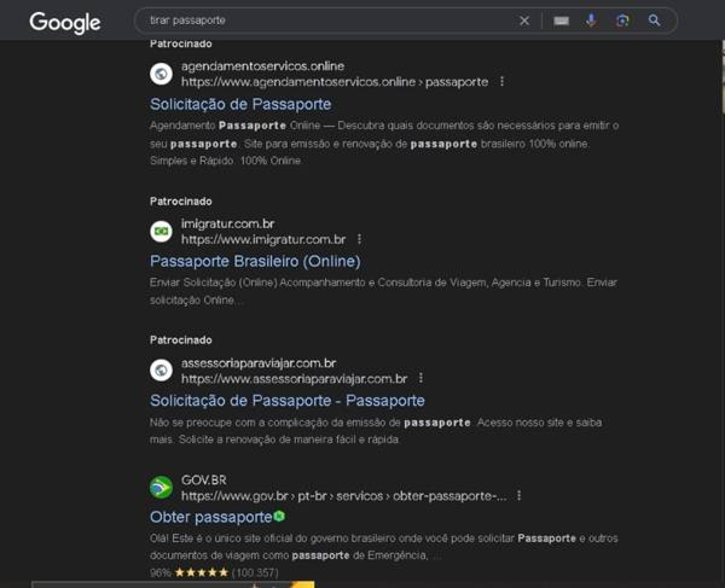Image resolution: width=725 pixels, height=588 pixels.
Task: Click the magnifying glass search button
Action: click(654, 20)
